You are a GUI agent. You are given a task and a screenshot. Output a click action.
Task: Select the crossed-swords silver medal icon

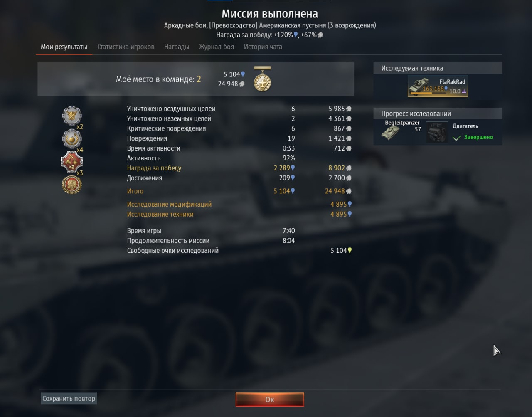[72, 116]
